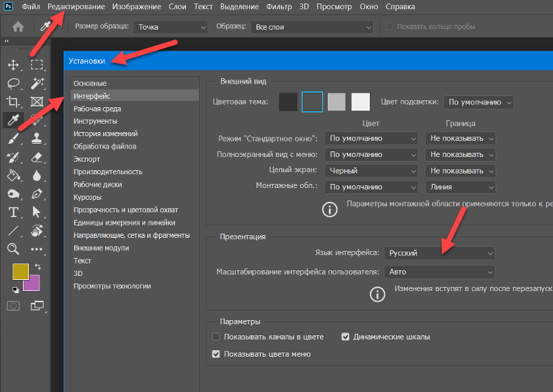This screenshot has width=553, height=392.
Task: Click the purple background color swatch
Action: click(35, 286)
